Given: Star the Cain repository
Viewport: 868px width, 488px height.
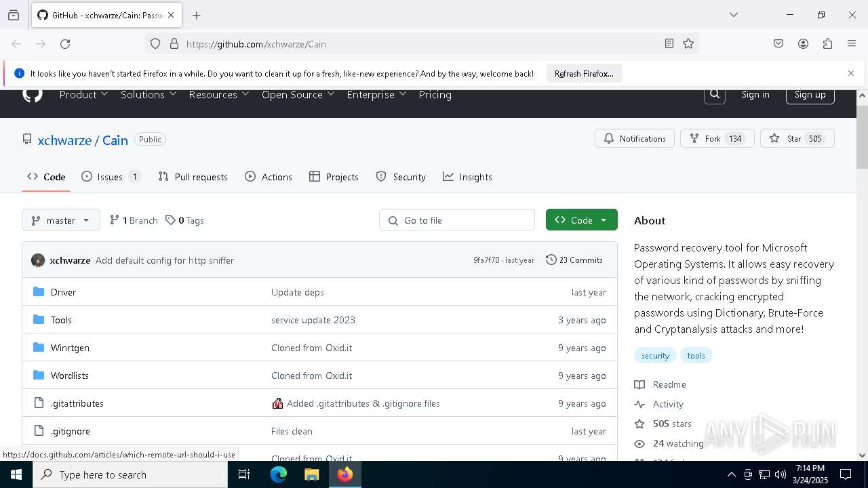Looking at the screenshot, I should [x=797, y=138].
